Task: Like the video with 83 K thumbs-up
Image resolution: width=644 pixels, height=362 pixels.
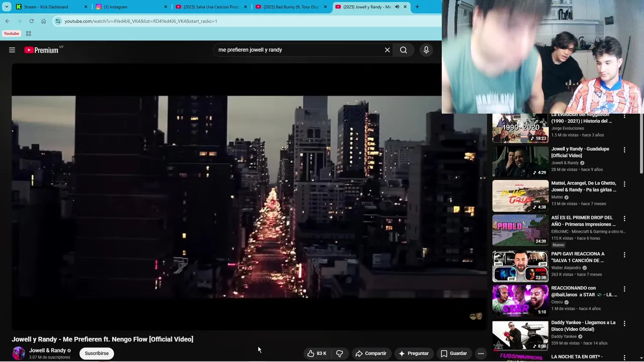Action: click(317, 353)
